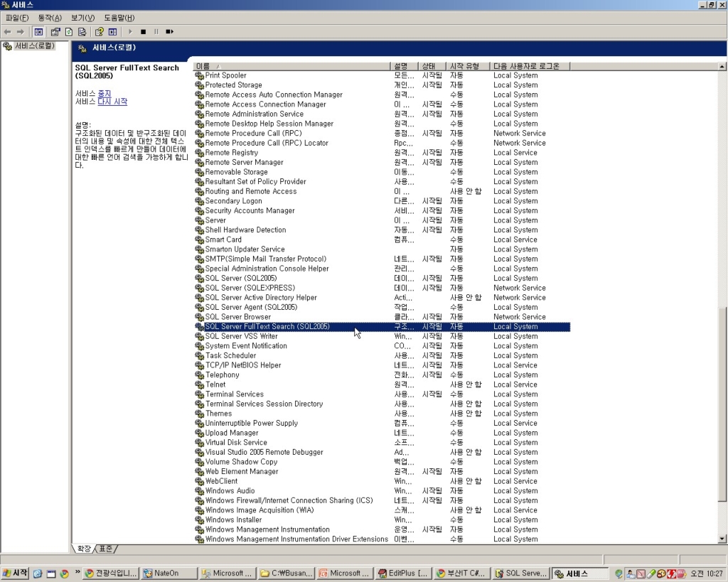Switch to the C:\Busan folder taskbar window
Screen dimensions: 728x582
coord(287,573)
